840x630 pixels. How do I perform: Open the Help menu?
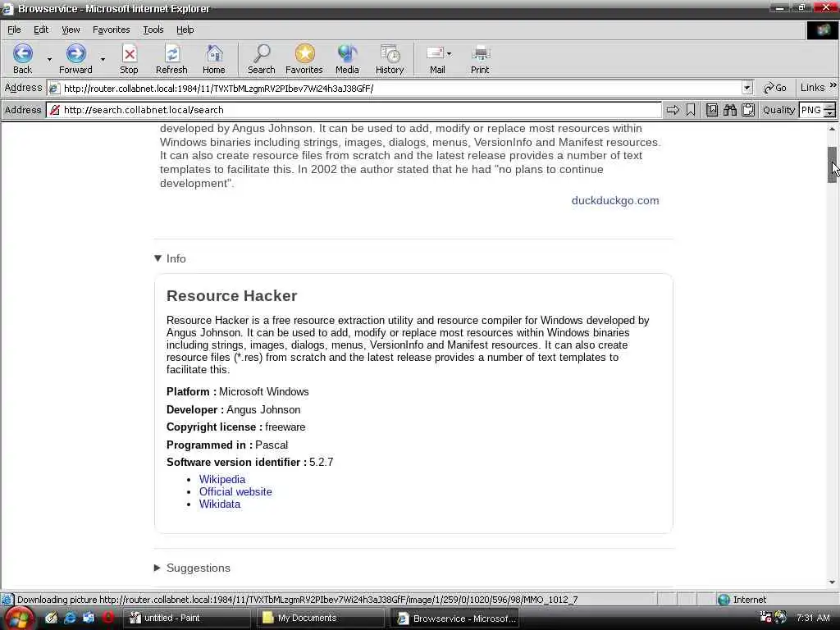click(185, 30)
